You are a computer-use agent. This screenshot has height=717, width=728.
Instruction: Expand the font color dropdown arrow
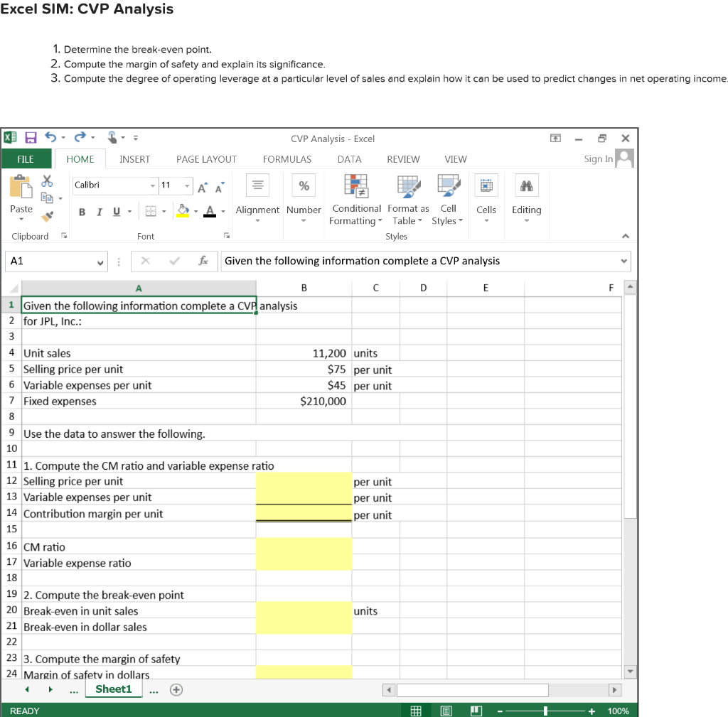pyautogui.click(x=223, y=212)
